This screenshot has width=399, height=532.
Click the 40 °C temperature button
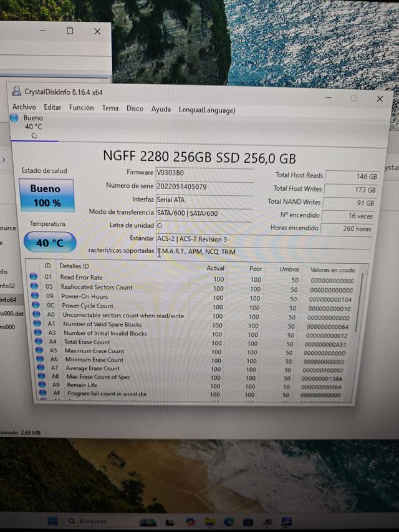(50, 242)
